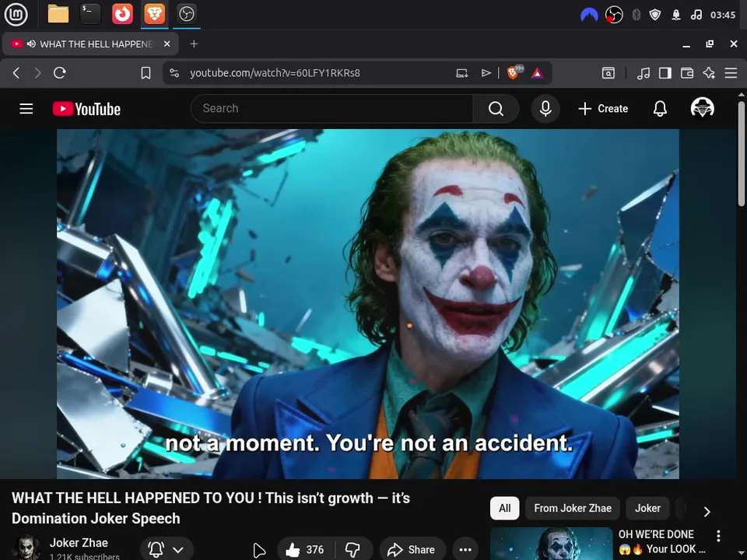Click the clock showing 03:45
The image size is (747, 560).
pyautogui.click(x=723, y=16)
